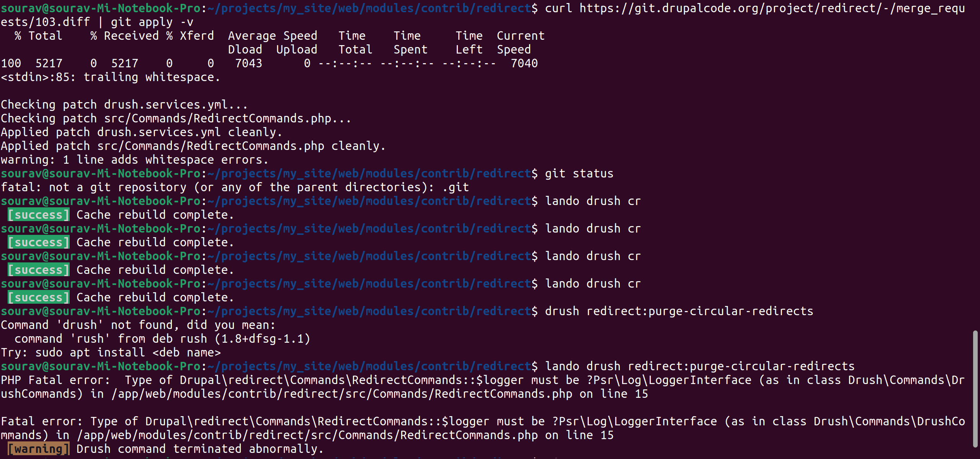Click the first green success badge
The image size is (980, 459).
(x=39, y=215)
